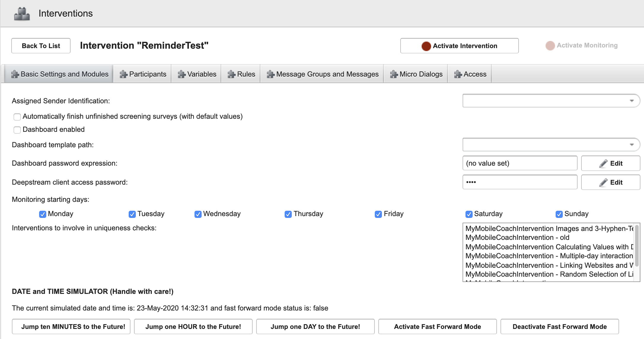The width and height of the screenshot is (644, 339).
Task: Click the puzzle icon on the Rules tab
Action: tap(231, 74)
